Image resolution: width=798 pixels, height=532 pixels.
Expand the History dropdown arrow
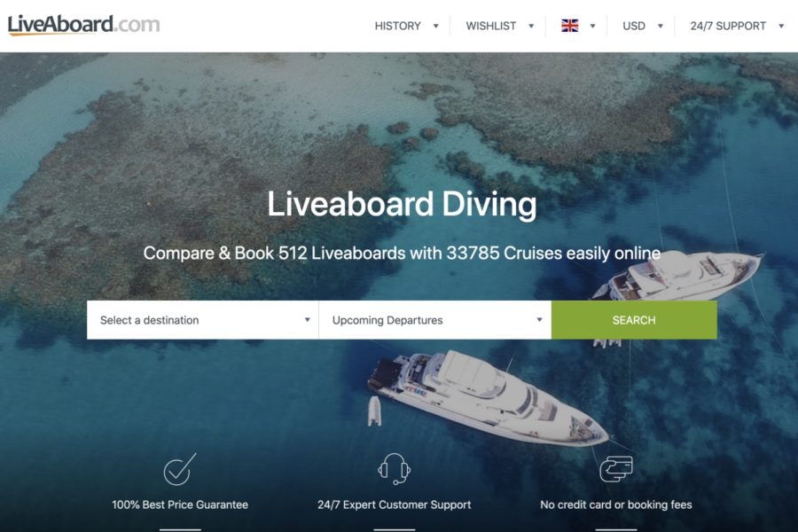coord(435,26)
